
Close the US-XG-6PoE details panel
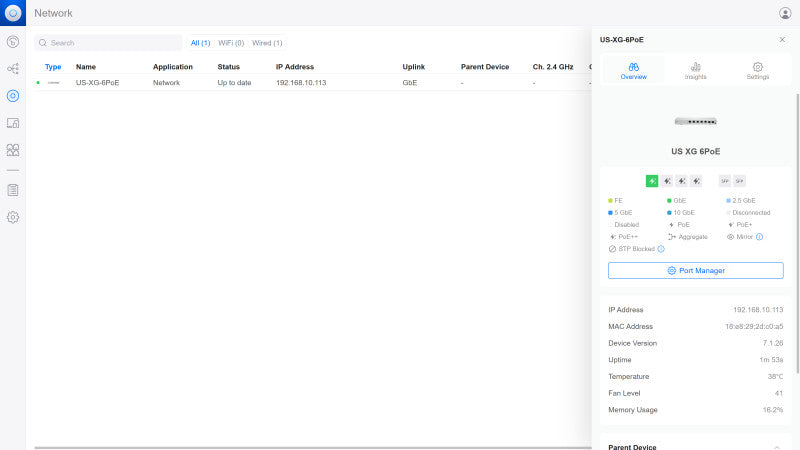782,39
